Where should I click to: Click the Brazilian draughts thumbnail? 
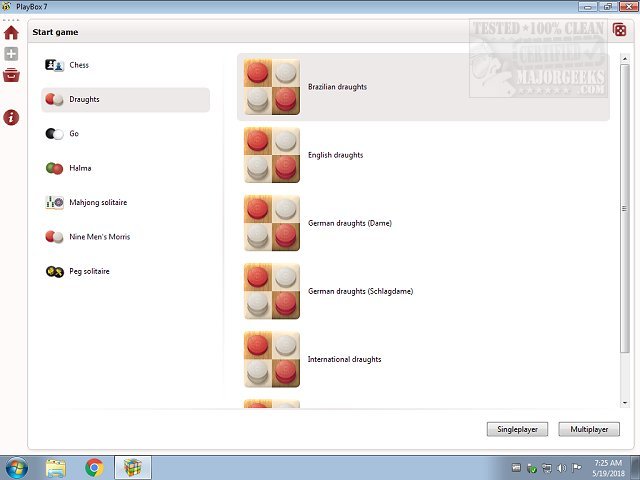click(272, 87)
